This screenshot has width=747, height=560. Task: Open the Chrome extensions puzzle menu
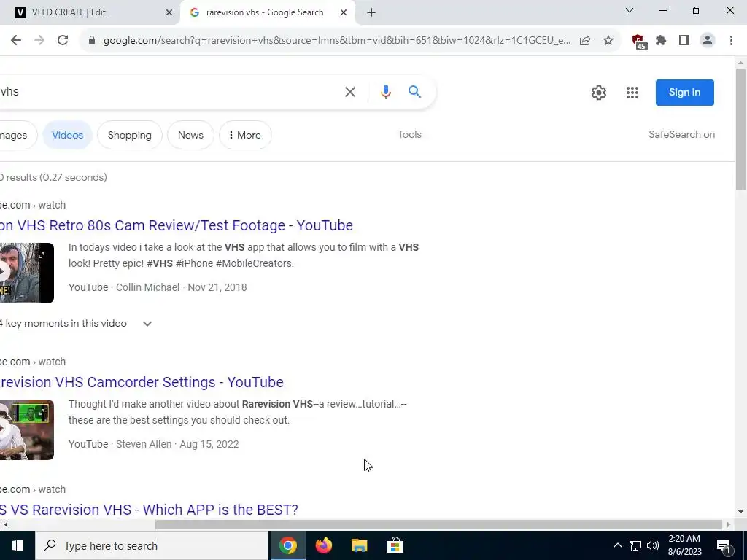point(661,41)
